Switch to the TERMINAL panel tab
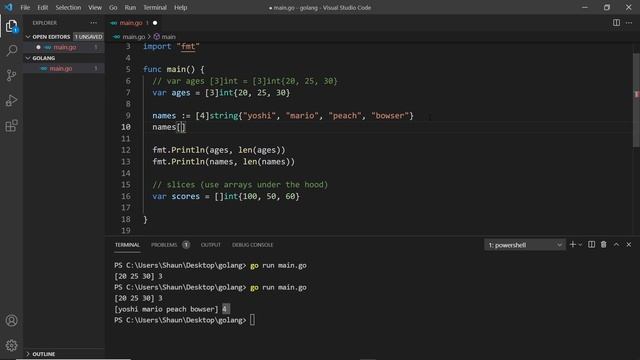 (127, 245)
